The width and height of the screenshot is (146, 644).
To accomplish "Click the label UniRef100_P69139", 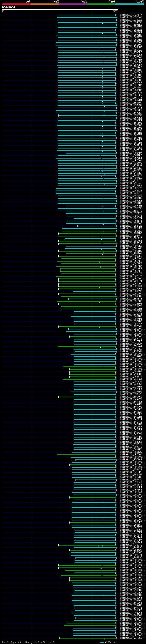I will [x=131, y=452].
